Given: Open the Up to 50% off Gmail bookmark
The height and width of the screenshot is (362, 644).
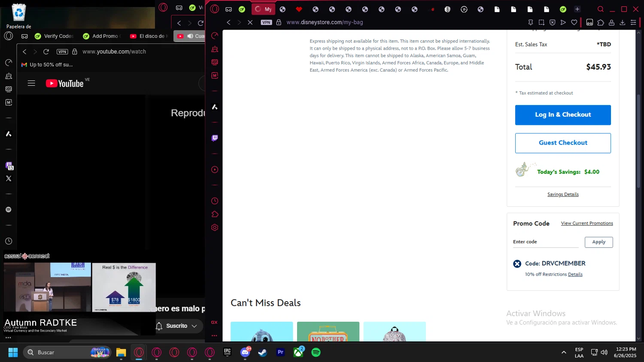Looking at the screenshot, I should tap(47, 65).
